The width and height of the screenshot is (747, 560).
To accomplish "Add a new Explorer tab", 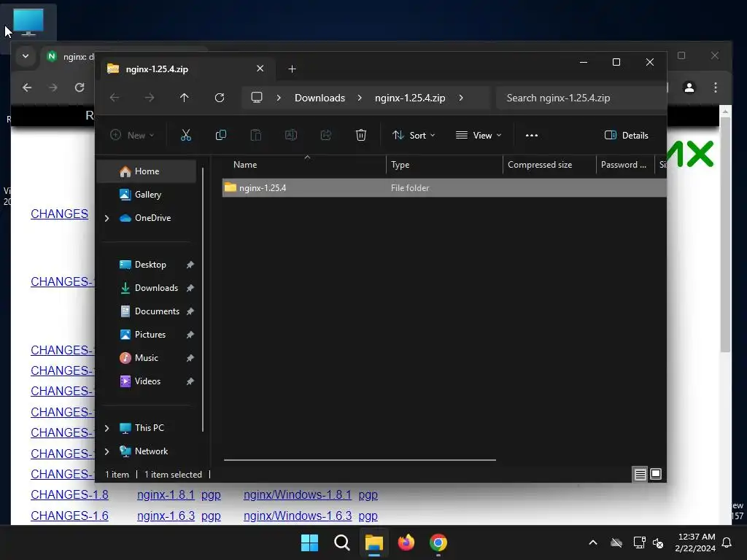I will point(292,69).
